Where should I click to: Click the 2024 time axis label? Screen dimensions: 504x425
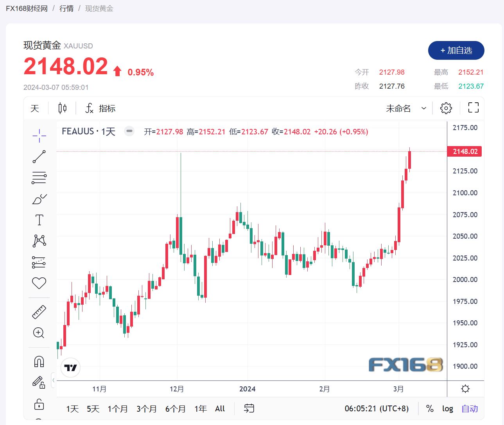tap(248, 389)
